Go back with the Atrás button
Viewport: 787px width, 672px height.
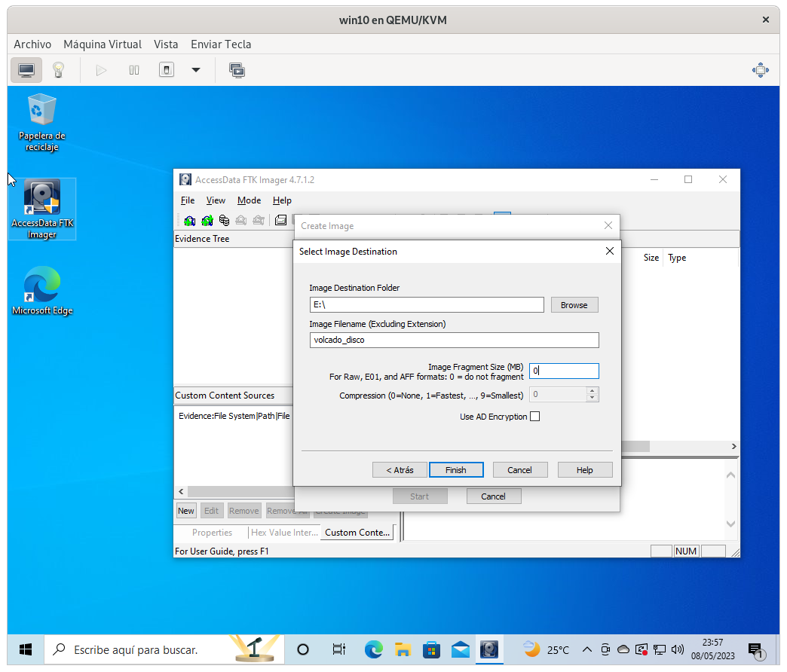[x=400, y=470]
